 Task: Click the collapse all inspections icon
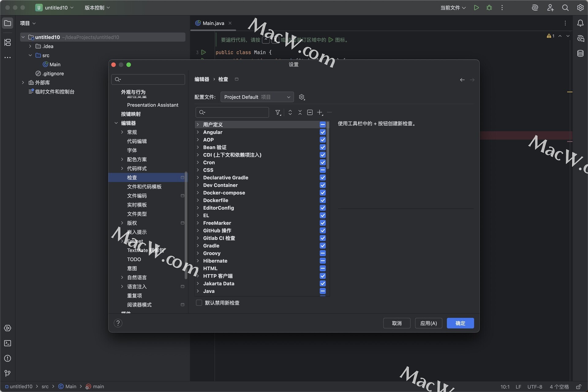tap(300, 112)
